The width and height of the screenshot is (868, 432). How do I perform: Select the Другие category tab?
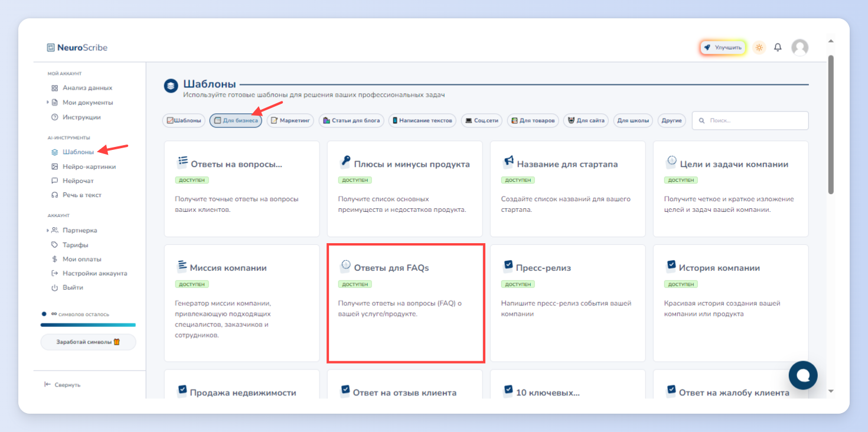pyautogui.click(x=672, y=120)
